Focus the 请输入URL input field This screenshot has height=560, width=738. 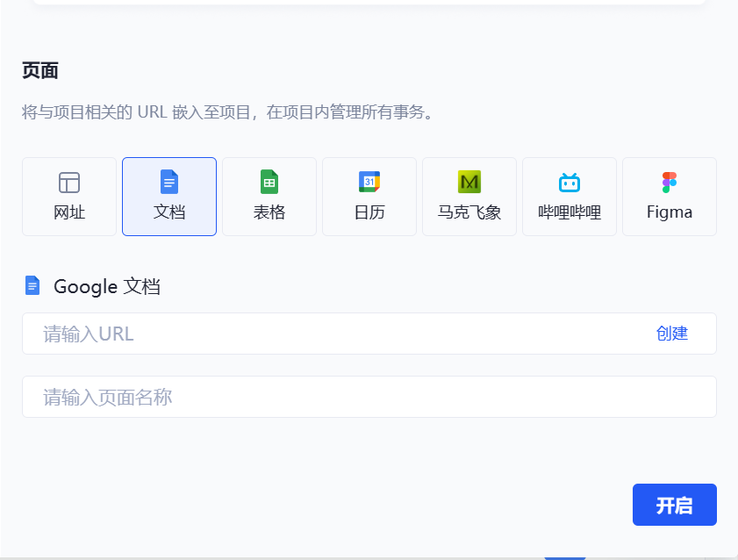(333, 334)
